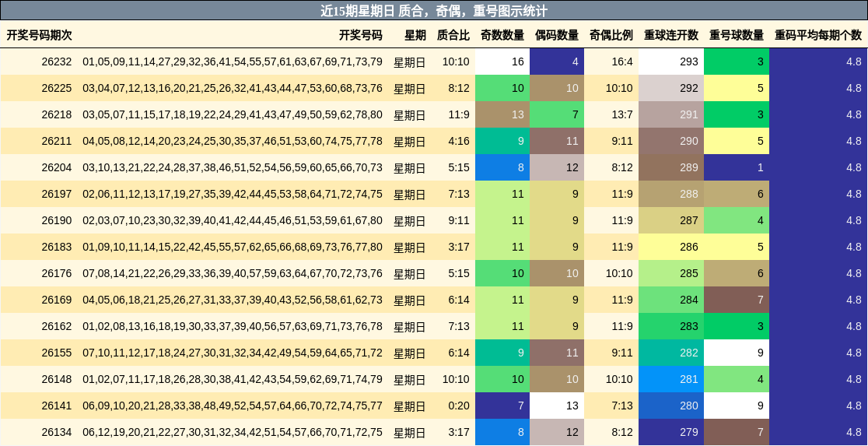Select issue number 26190
The height and width of the screenshot is (446, 868).
tap(57, 220)
